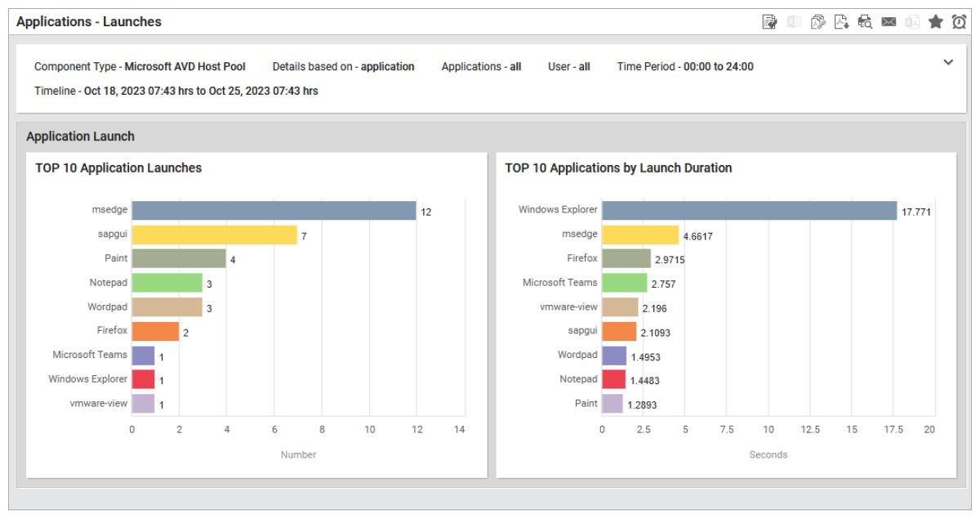Click the 'Windows Explorer' label in duration chart
The image size is (980, 519).
pyautogui.click(x=558, y=210)
